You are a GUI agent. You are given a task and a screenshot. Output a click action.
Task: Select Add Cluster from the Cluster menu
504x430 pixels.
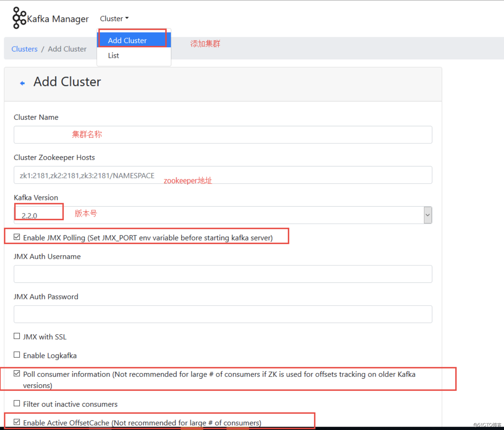pyautogui.click(x=127, y=40)
